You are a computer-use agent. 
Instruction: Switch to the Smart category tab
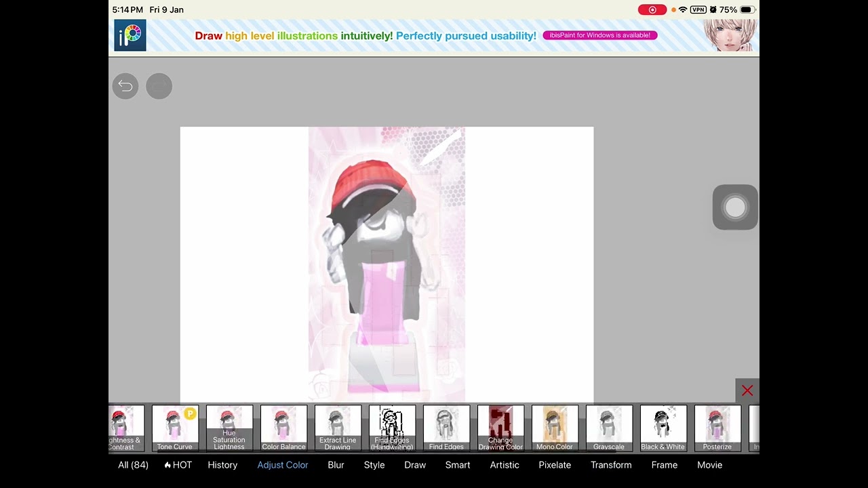tap(458, 465)
